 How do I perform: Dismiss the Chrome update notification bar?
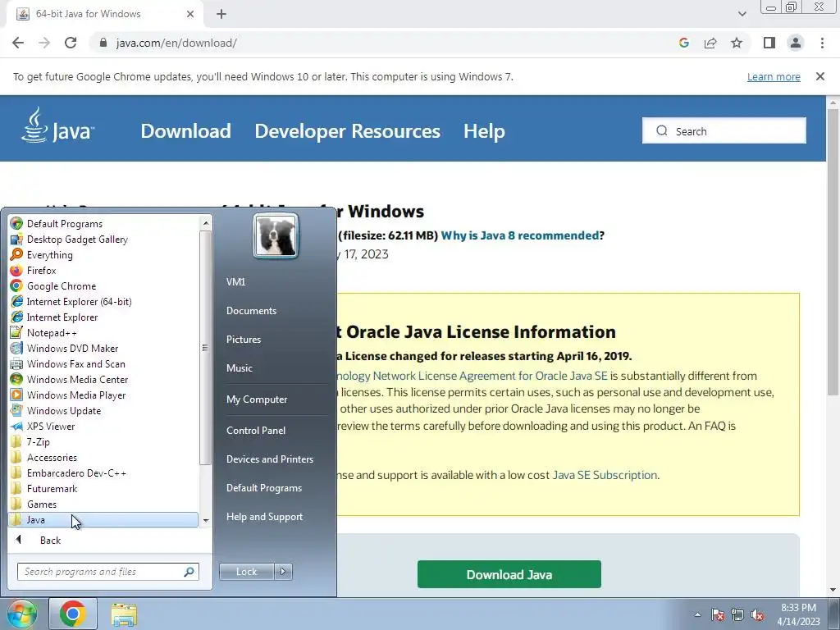[x=820, y=76]
